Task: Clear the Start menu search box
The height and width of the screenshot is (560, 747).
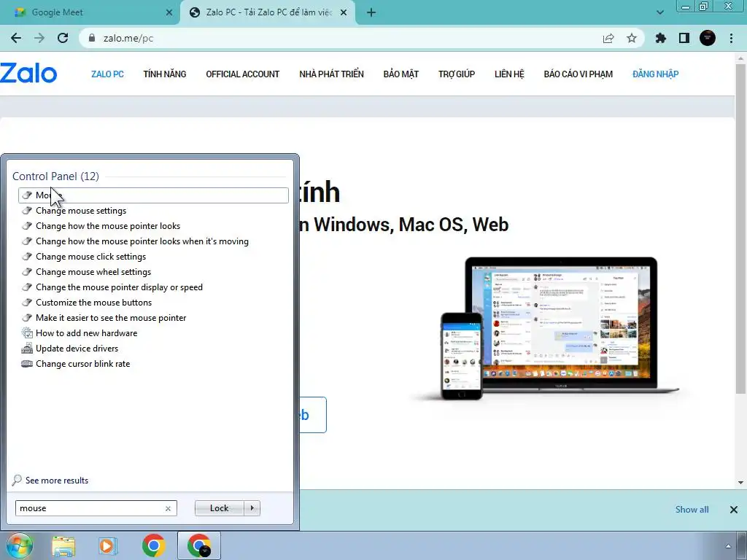Action: click(168, 508)
